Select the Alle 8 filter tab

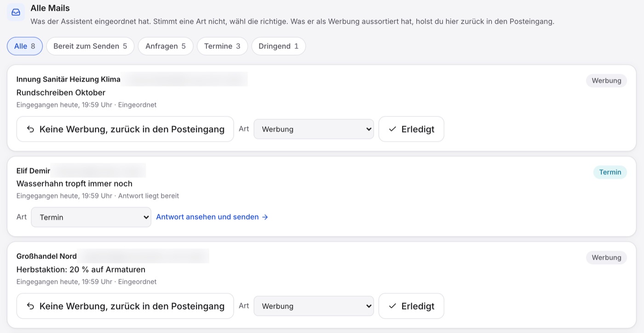point(25,46)
